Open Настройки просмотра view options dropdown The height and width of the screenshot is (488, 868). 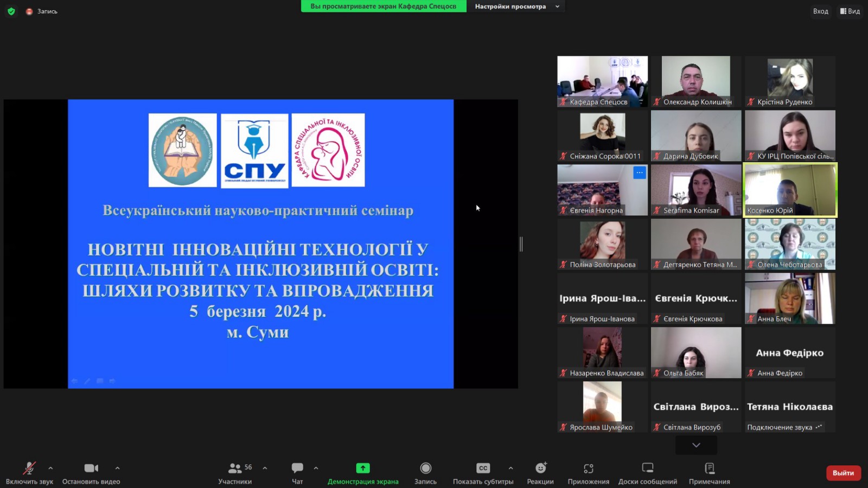(516, 7)
